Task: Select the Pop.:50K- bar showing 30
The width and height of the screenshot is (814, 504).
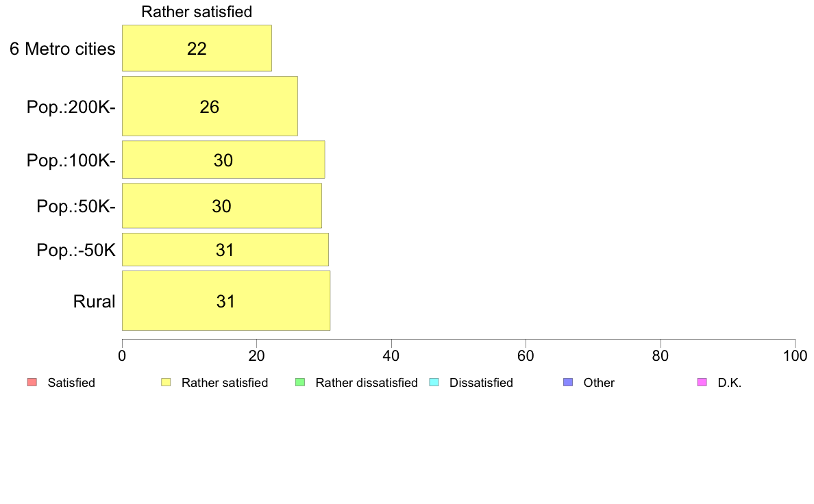Action: point(222,205)
